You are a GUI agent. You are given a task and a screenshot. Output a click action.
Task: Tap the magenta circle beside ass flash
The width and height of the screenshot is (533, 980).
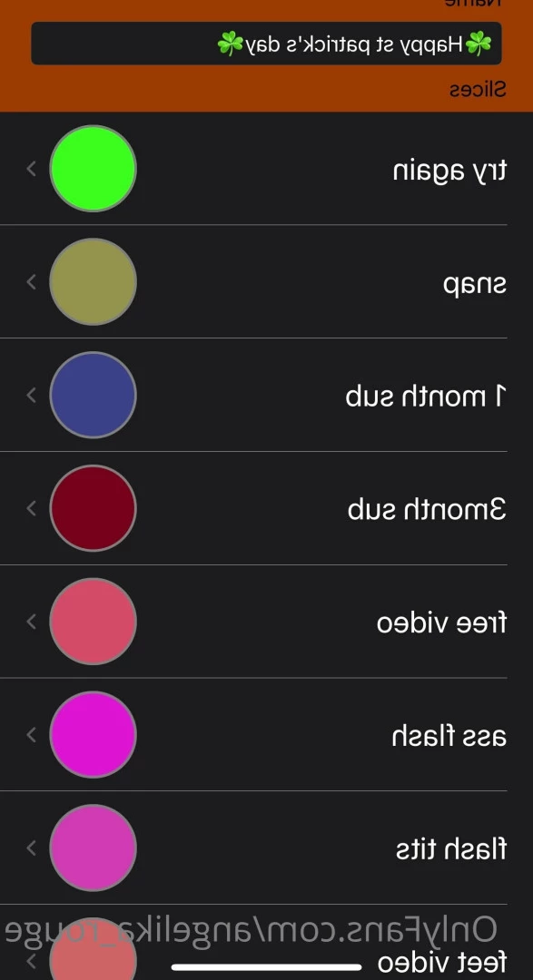(93, 734)
